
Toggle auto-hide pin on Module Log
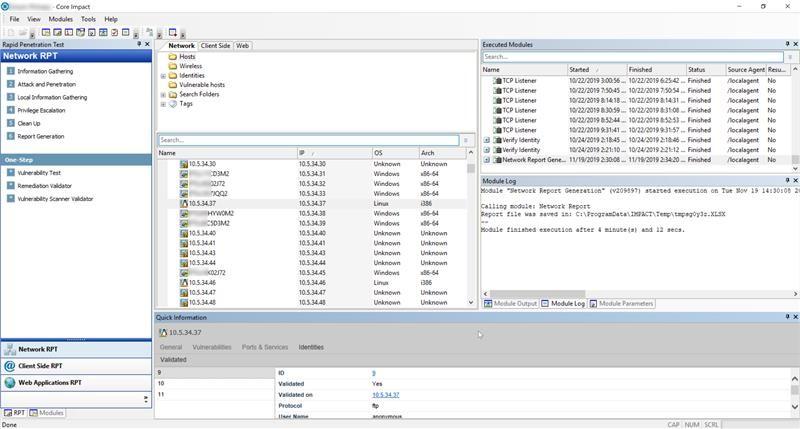click(x=787, y=181)
